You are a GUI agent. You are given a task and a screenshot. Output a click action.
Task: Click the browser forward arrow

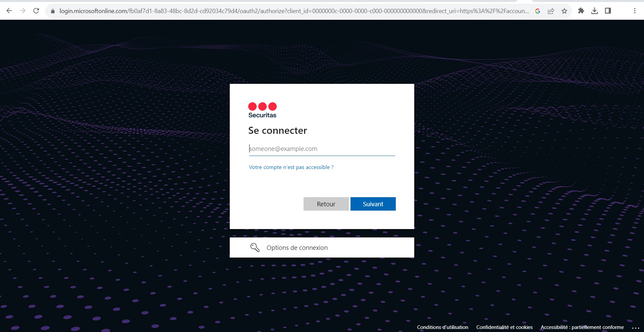click(22, 11)
